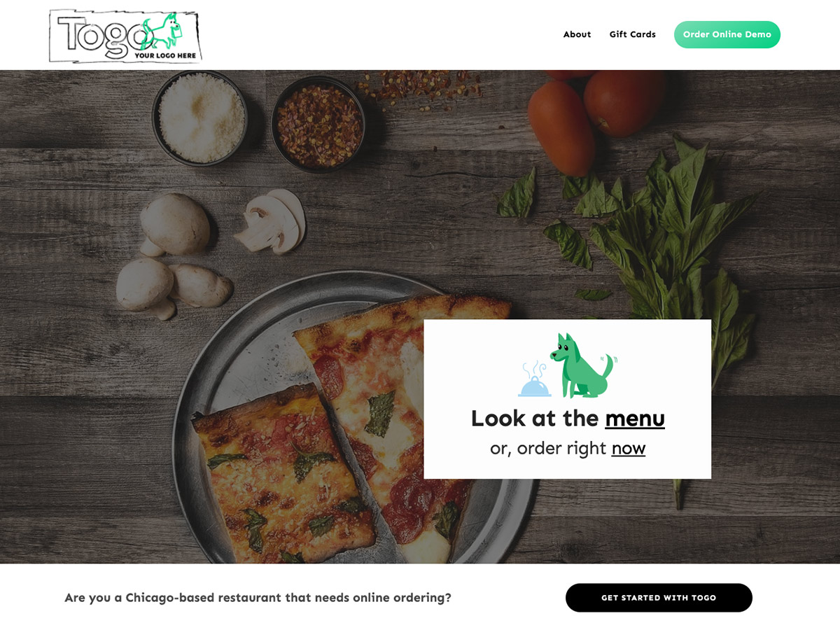Click the square pizza slice with basil
840x630 pixels.
[x=284, y=482]
